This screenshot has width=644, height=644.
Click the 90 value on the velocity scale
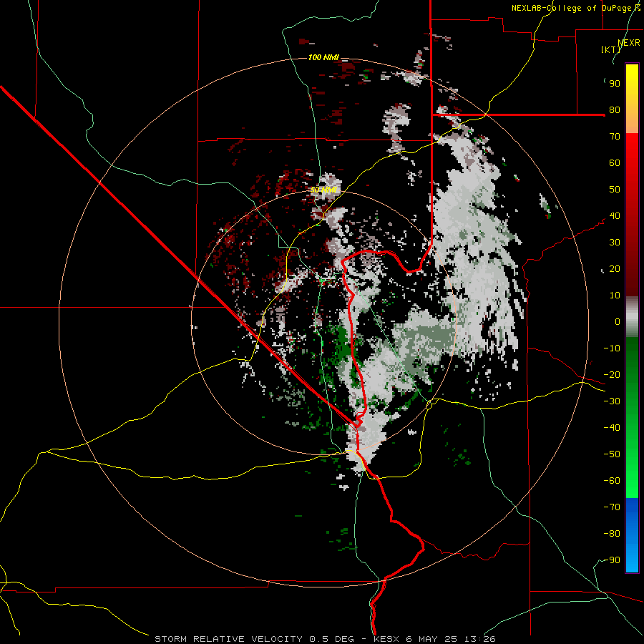tap(615, 84)
